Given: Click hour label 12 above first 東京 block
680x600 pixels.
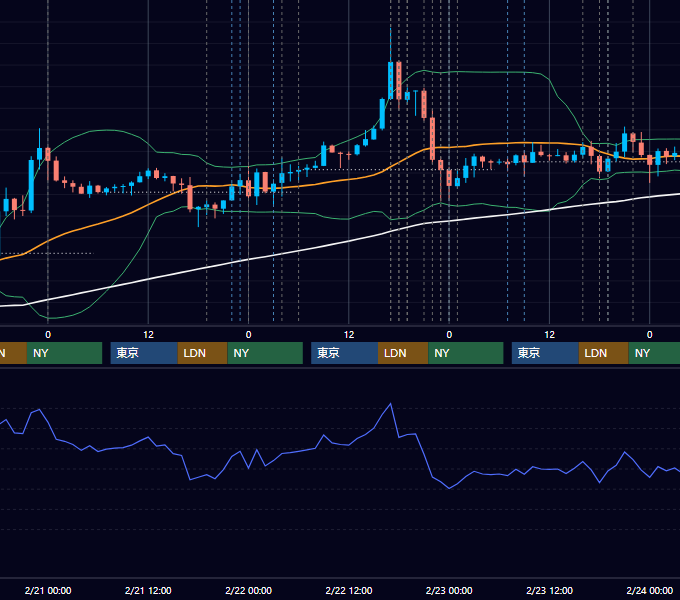Looking at the screenshot, I should [148, 335].
